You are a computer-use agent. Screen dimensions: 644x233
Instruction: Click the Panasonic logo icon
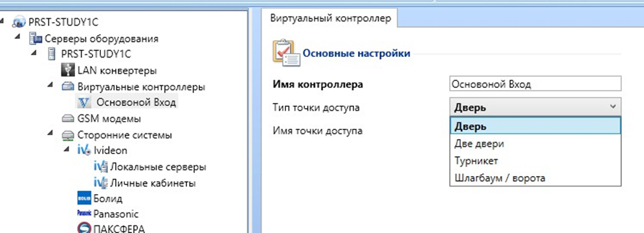click(83, 214)
